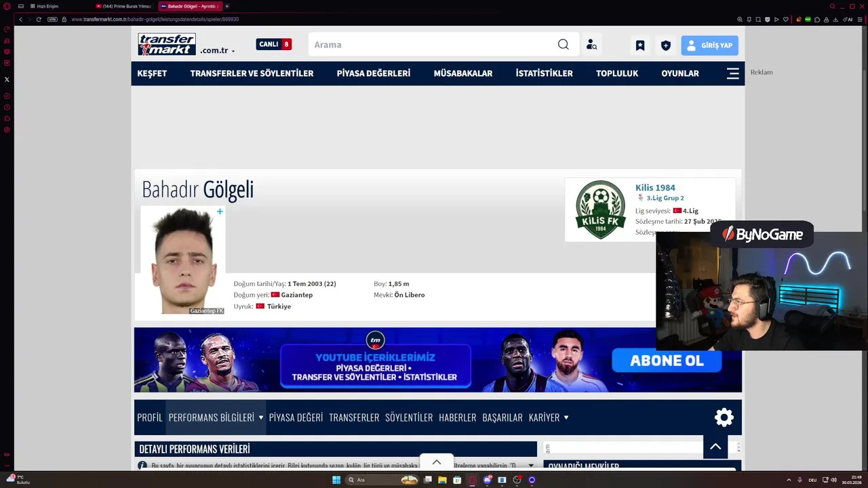Open the Piyasa Değerleri menu
The height and width of the screenshot is (488, 868).
(x=374, y=73)
